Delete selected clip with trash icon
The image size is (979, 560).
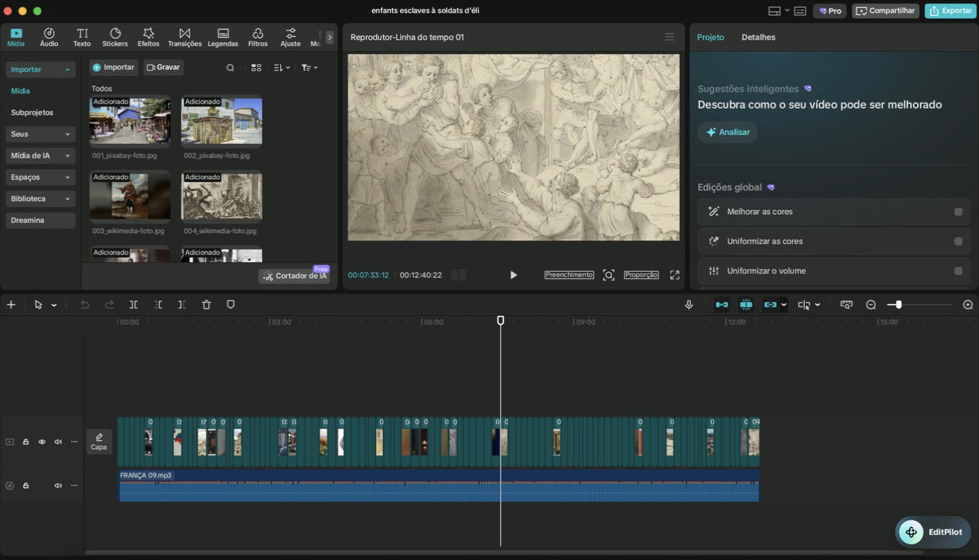coord(206,305)
